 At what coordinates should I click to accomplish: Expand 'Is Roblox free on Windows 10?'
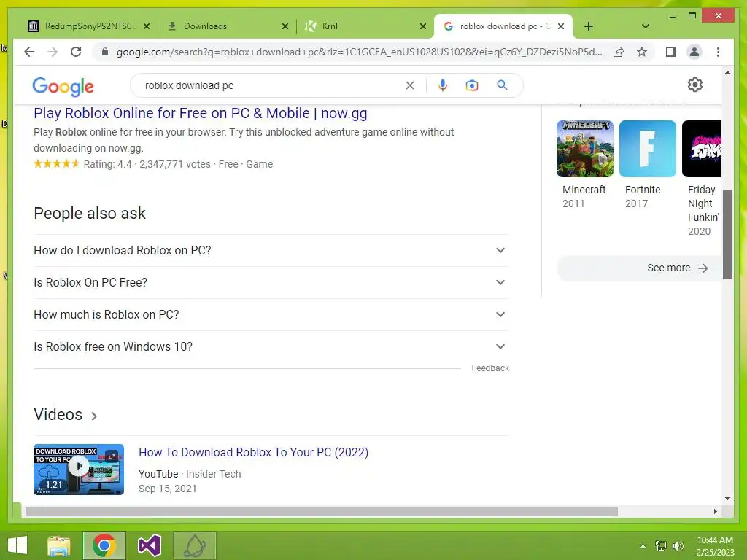coord(271,346)
